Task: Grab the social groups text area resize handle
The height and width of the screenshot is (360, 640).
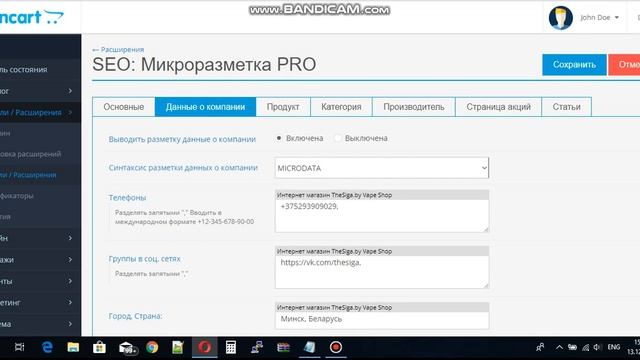Action: [486, 285]
